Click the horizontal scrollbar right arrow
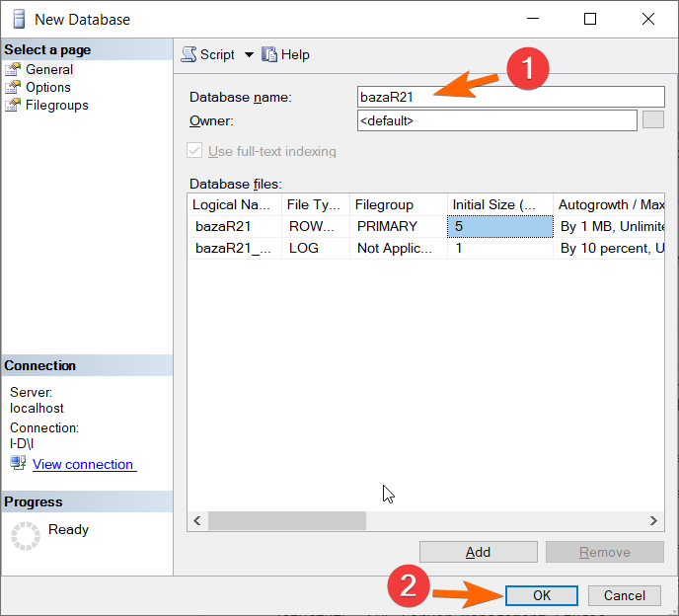The image size is (679, 616). 654,520
